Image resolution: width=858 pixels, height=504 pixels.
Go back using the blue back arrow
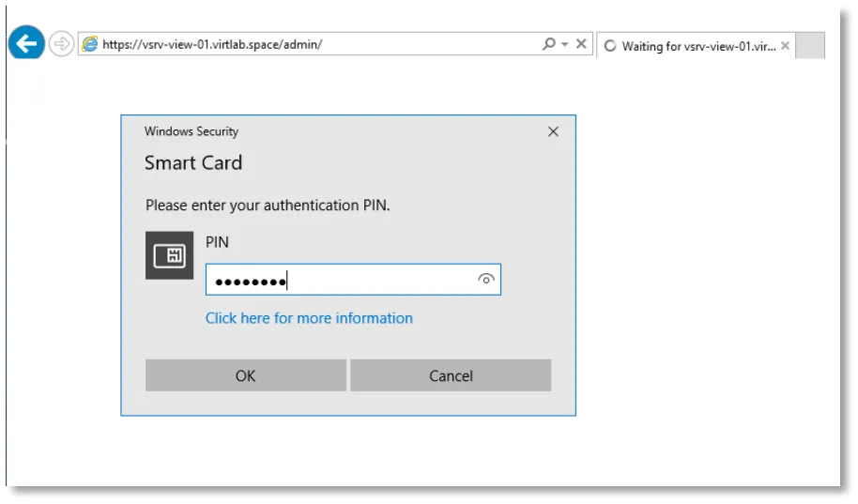click(26, 42)
